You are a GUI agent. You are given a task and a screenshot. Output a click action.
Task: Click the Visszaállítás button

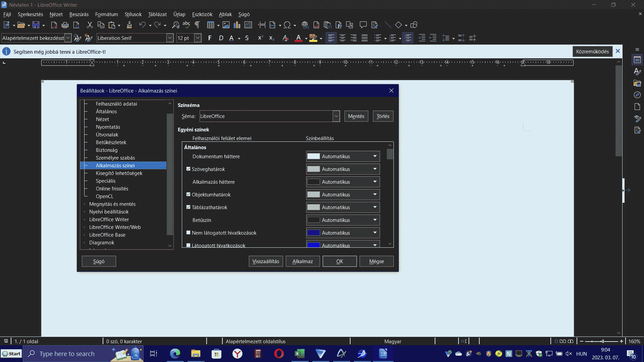[266, 261]
